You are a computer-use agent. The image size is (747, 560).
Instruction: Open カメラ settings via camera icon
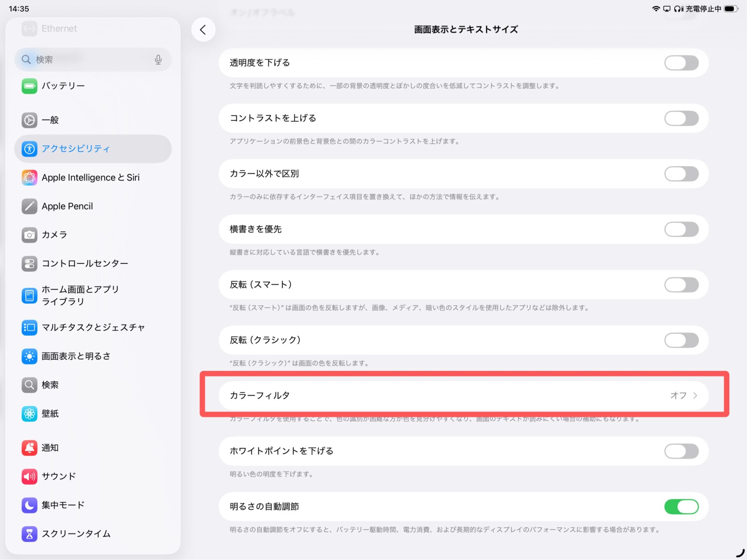point(29,235)
